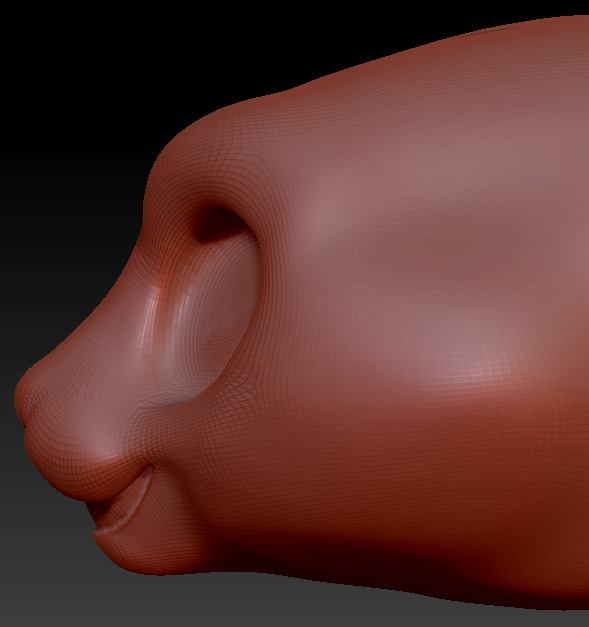Screen dimensions: 589x627
Task: Click the dark shadow inside the eye socket
Action: tap(218, 225)
